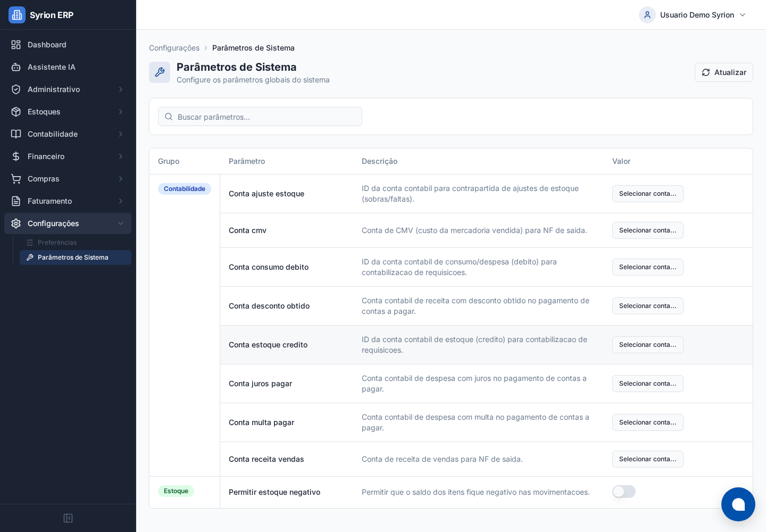
Task: Click the Descrição column header
Action: (379, 161)
